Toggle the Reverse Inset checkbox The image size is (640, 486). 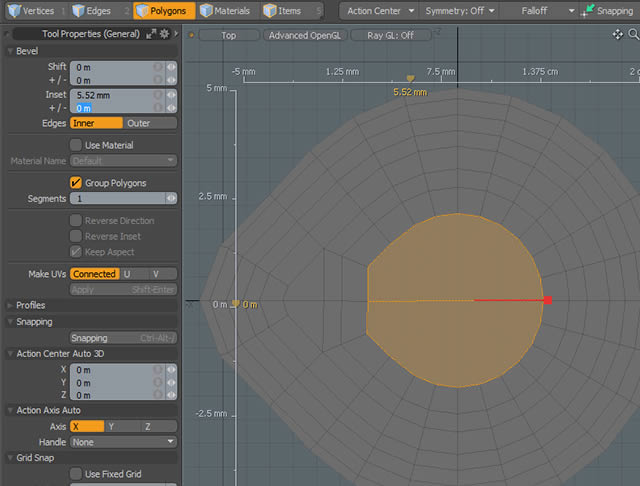click(x=76, y=236)
